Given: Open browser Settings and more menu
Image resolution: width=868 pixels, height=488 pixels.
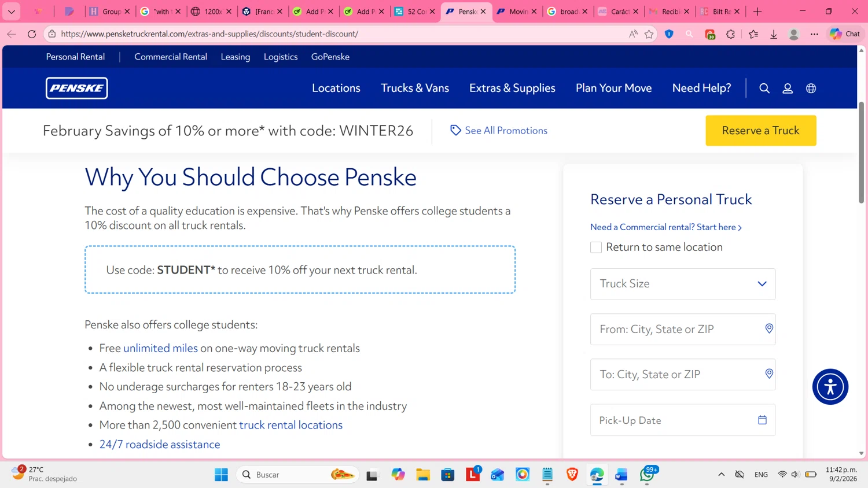Looking at the screenshot, I should click(x=814, y=34).
